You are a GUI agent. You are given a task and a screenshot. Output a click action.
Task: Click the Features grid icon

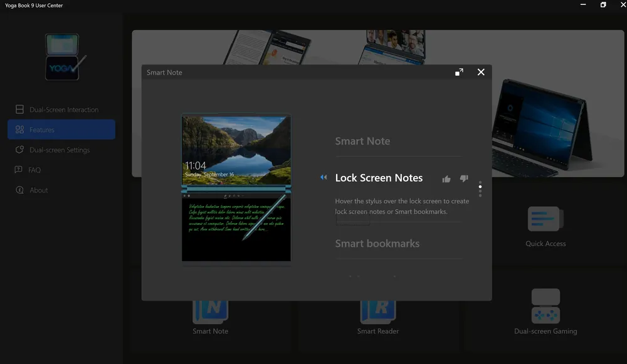[x=19, y=130]
